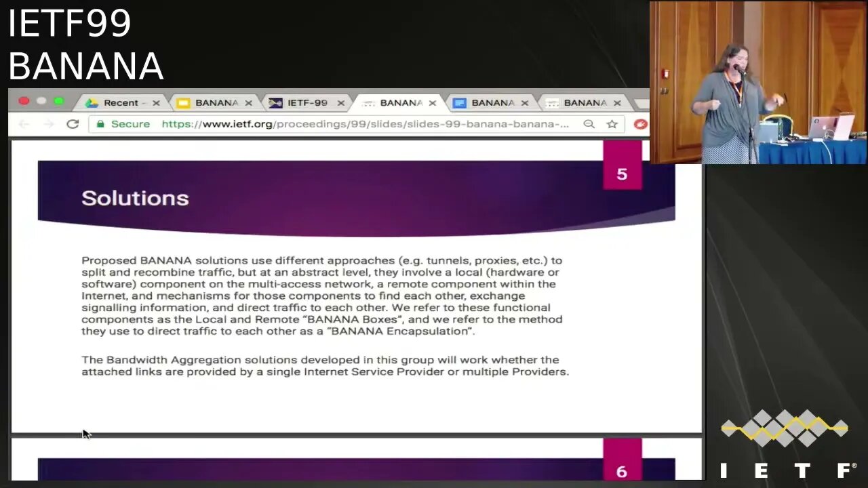Viewport: 868px width, 488px height.
Task: Close the BANANA tab with yellow icon
Action: 248,103
